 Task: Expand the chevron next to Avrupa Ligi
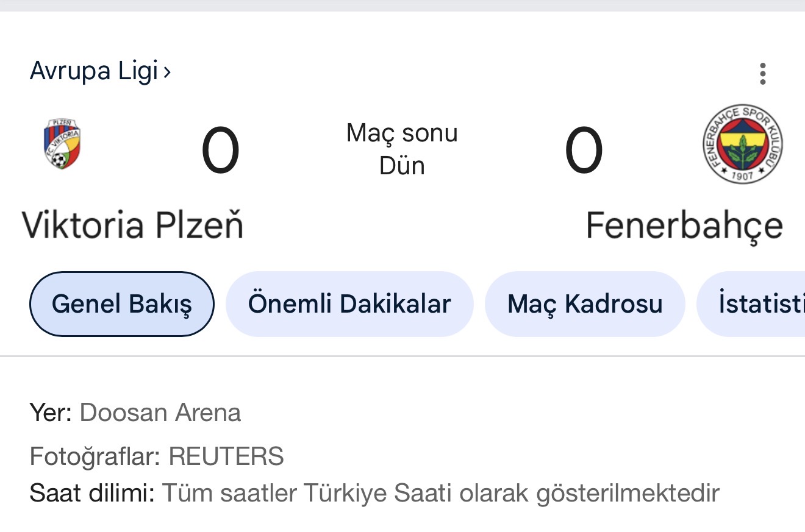tap(167, 72)
